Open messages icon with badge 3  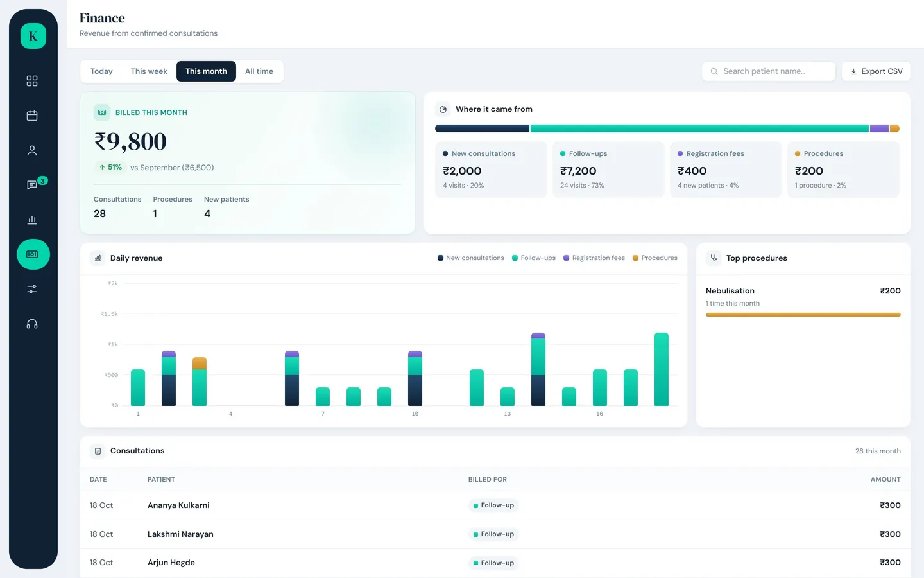[32, 185]
